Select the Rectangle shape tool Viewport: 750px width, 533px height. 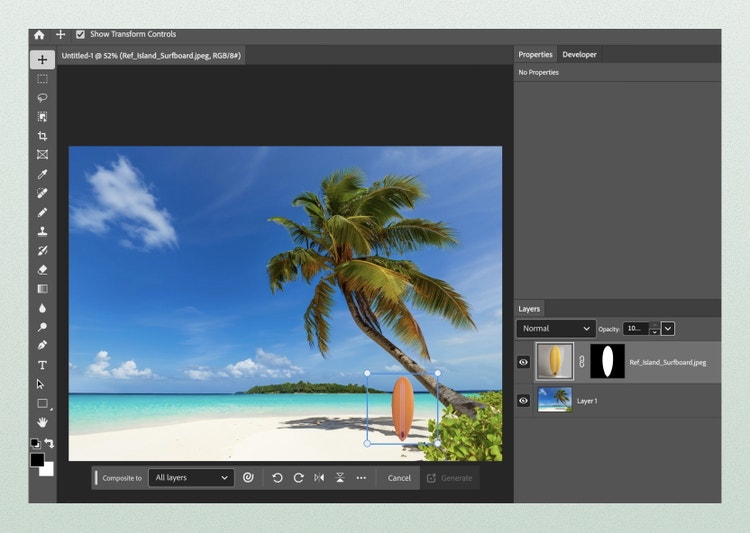click(x=43, y=403)
